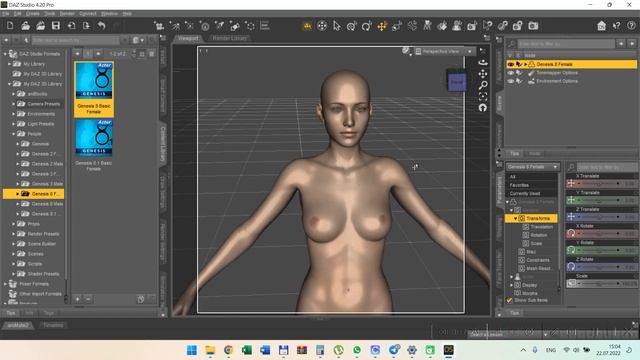Click the viewport orbit/rotate control icon
This screenshot has width=640, height=360.
coord(483,62)
